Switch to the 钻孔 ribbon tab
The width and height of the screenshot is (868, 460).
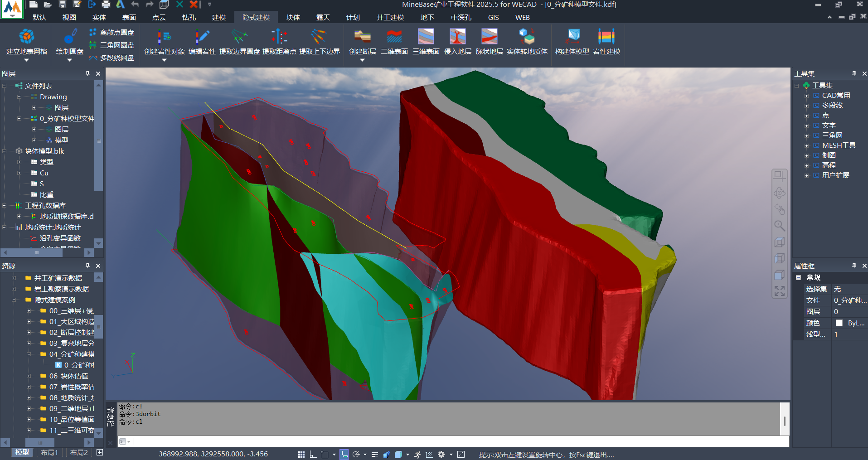189,18
